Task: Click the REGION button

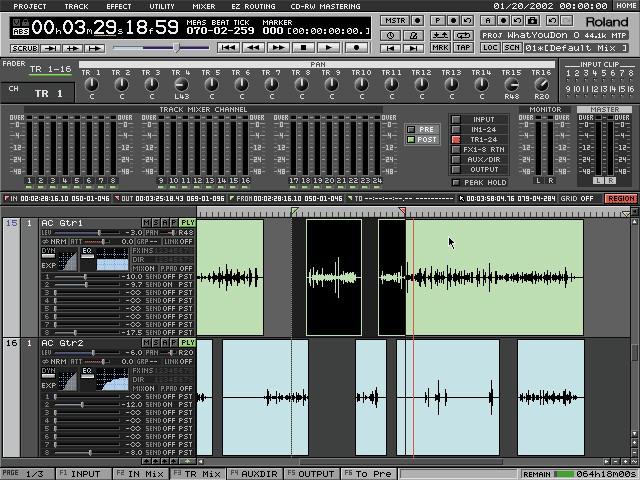Action: (620, 198)
